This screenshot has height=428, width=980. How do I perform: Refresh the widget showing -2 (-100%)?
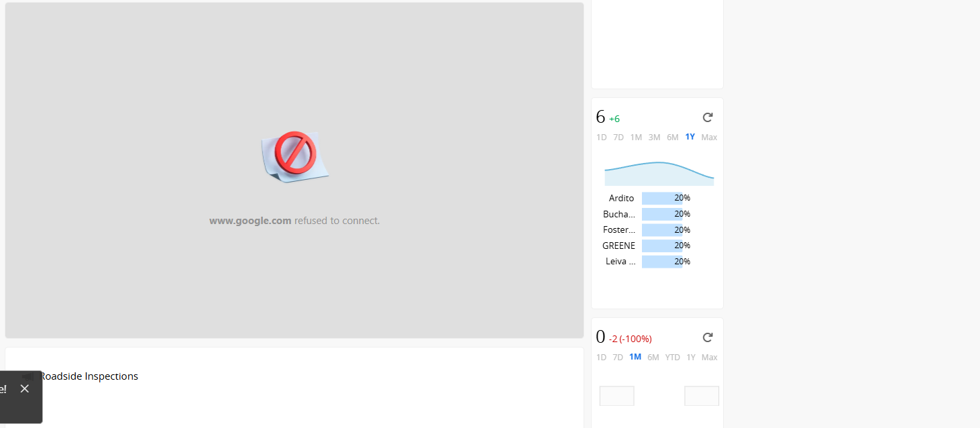click(708, 337)
